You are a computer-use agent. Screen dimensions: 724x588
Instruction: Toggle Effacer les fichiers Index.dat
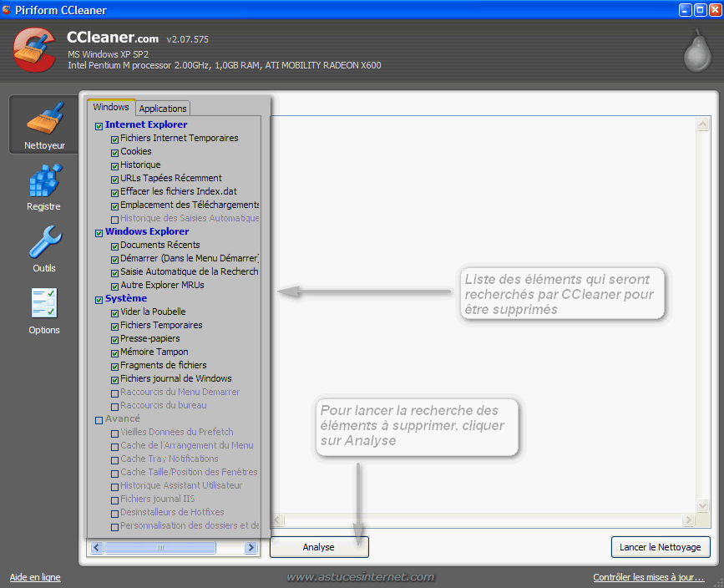tap(114, 193)
